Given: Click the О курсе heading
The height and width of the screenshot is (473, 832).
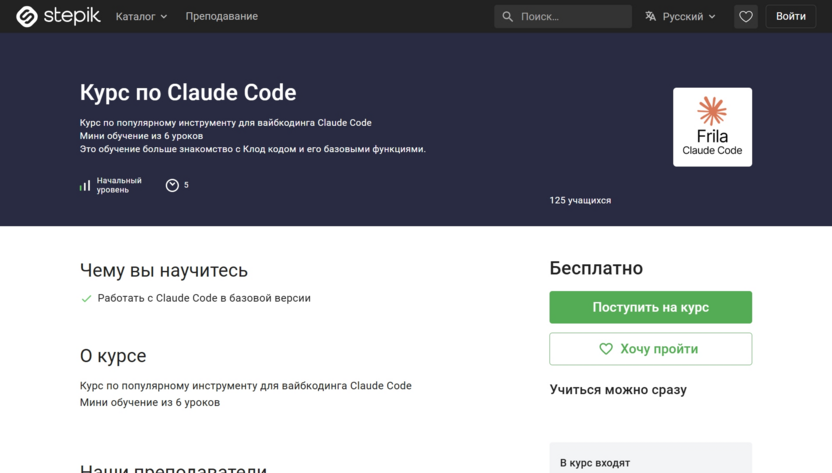Looking at the screenshot, I should coord(113,356).
